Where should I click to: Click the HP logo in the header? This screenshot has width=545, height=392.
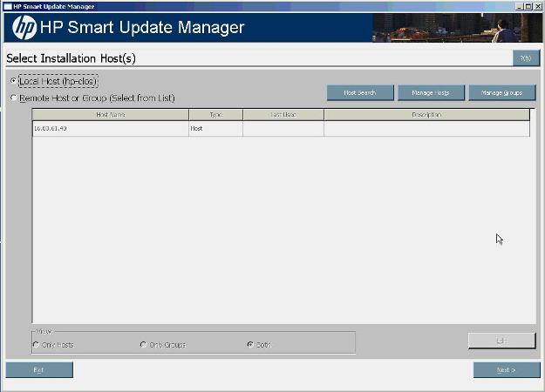(24, 29)
